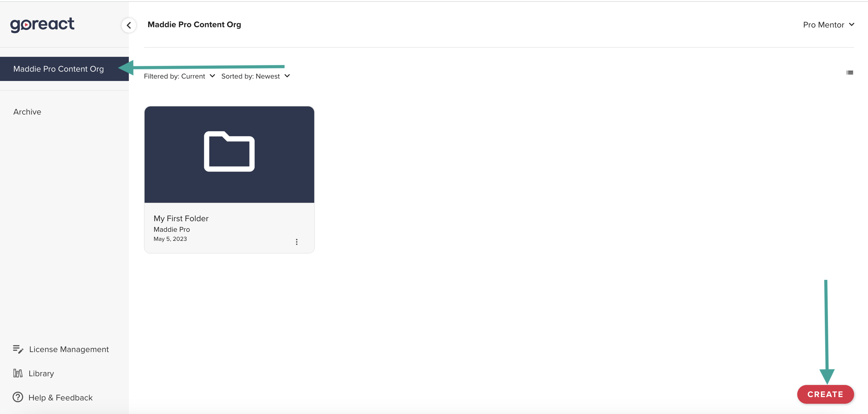Click the License Management icon
This screenshot has height=414, width=868.
tap(18, 349)
